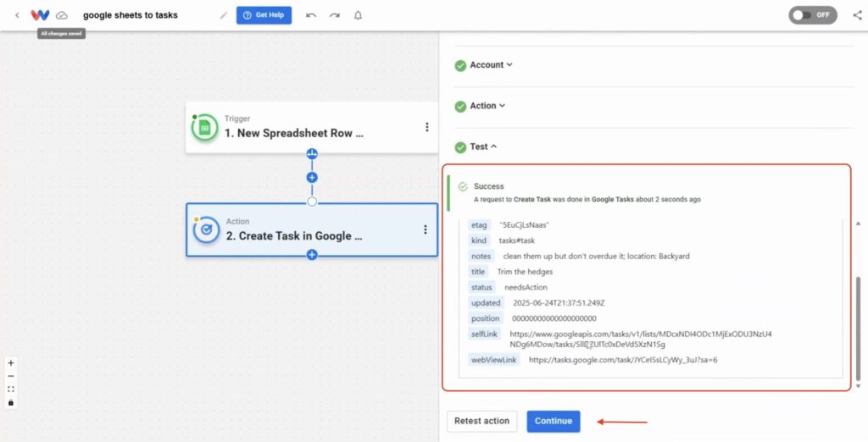The image size is (868, 442).
Task: Click the kind value tasks#task
Action: (x=516, y=240)
